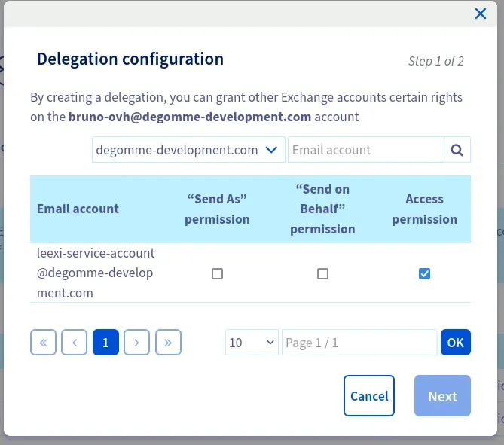
Task: Select page 1 in pagination
Action: click(105, 343)
